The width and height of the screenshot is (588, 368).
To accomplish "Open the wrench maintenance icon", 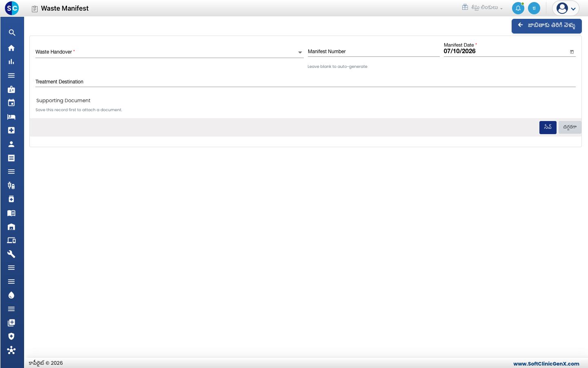I will coord(11,254).
